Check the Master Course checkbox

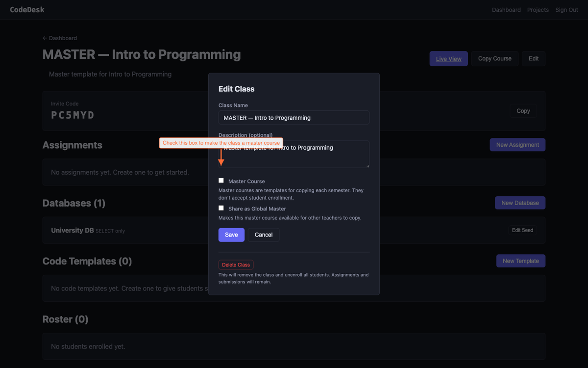point(221,181)
